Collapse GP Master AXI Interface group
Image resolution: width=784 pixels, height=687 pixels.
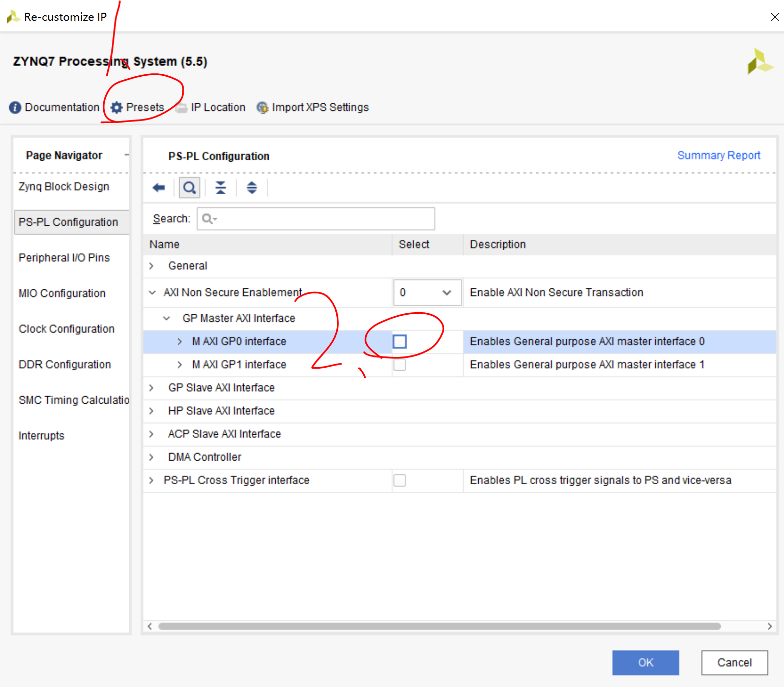pos(166,318)
